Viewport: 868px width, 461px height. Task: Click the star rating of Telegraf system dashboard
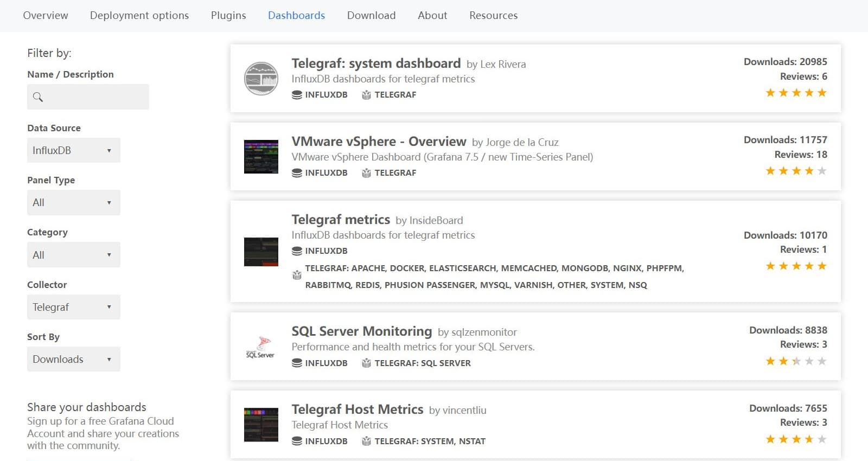point(796,93)
